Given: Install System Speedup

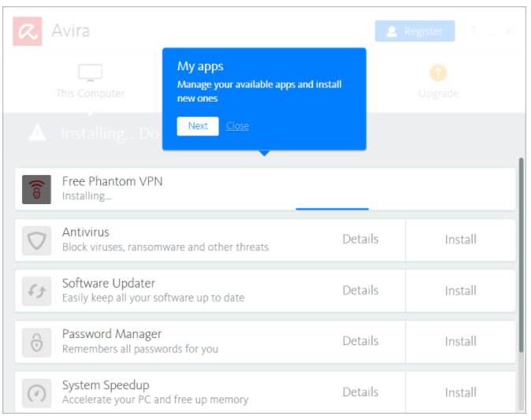Looking at the screenshot, I should [x=460, y=393].
